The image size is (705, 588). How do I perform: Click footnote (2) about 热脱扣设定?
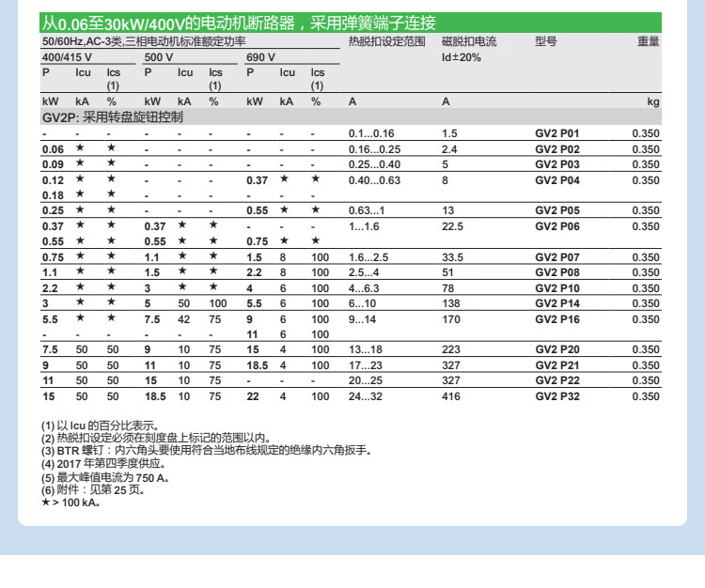point(155,438)
